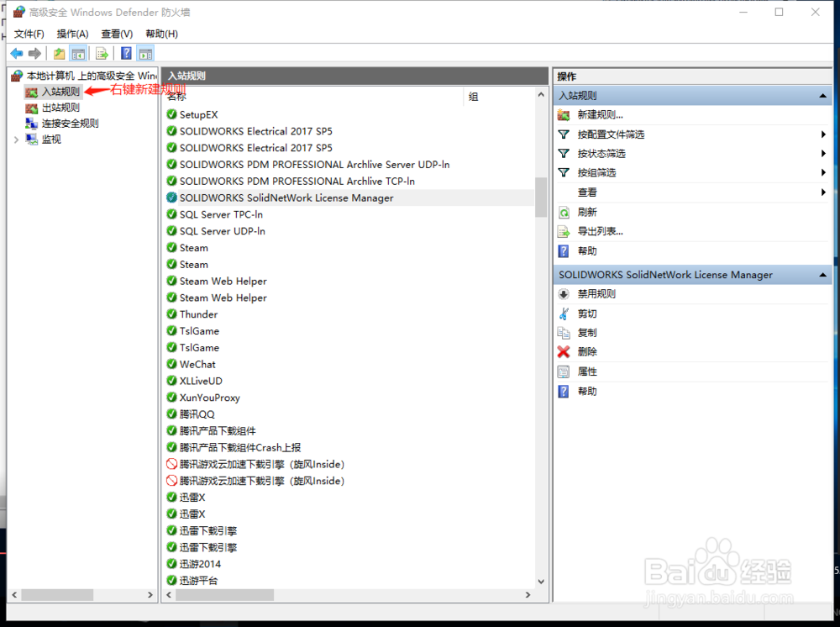The width and height of the screenshot is (840, 627).
Task: Click the copy icon beside 复制
Action: coord(564,333)
